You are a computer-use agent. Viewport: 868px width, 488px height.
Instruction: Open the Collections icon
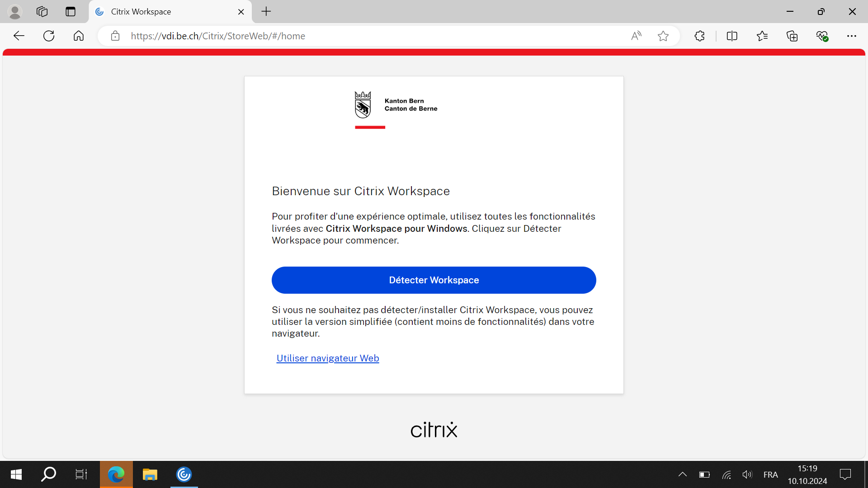tap(792, 36)
